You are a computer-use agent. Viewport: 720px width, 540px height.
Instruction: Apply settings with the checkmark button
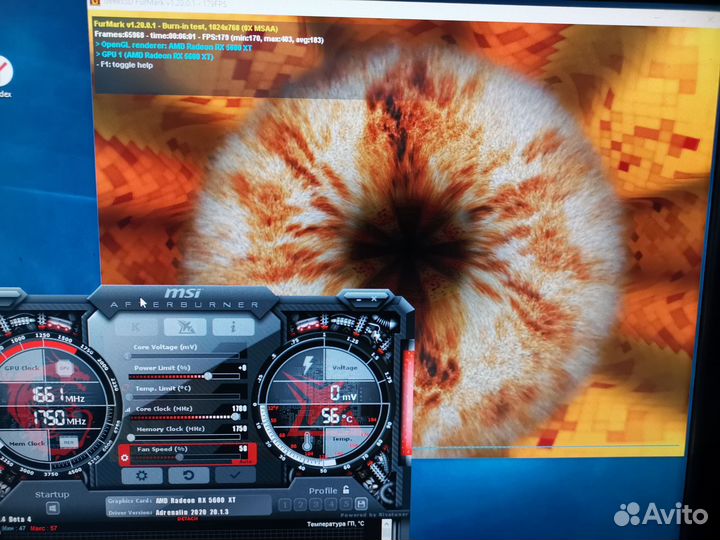[x=234, y=477]
